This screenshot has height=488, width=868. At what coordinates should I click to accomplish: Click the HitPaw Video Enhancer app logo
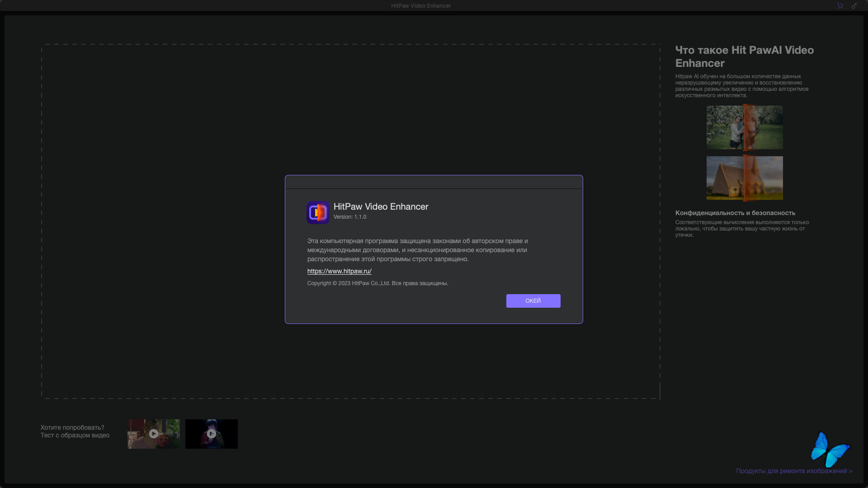click(318, 212)
